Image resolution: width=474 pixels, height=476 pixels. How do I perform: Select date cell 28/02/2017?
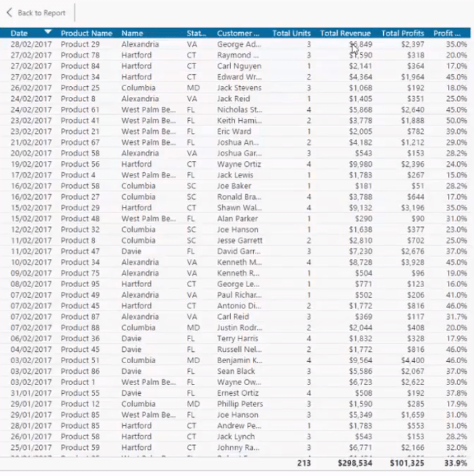coord(31,44)
